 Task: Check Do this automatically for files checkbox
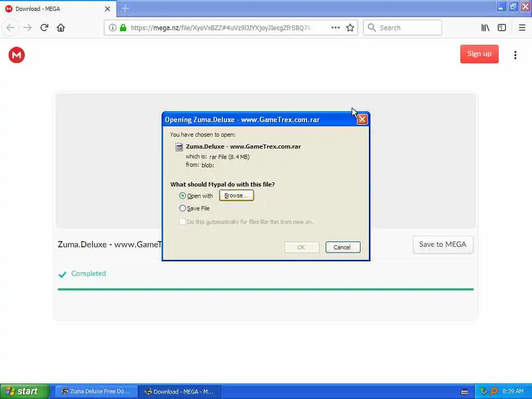tap(182, 222)
